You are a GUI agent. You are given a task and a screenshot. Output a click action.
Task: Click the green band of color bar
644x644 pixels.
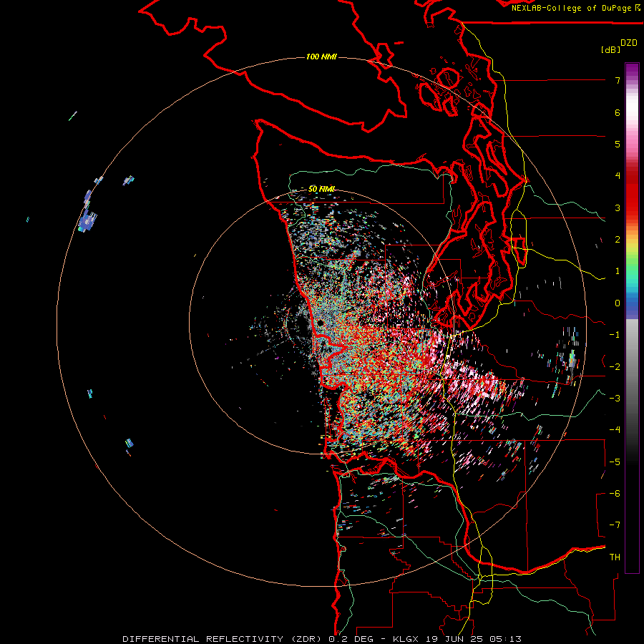[x=632, y=263]
